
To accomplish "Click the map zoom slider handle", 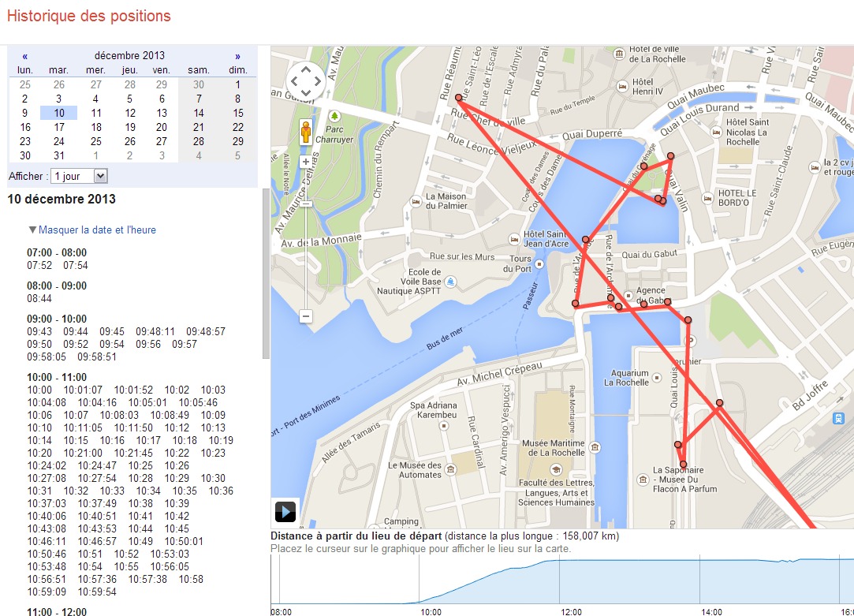I will tap(306, 203).
